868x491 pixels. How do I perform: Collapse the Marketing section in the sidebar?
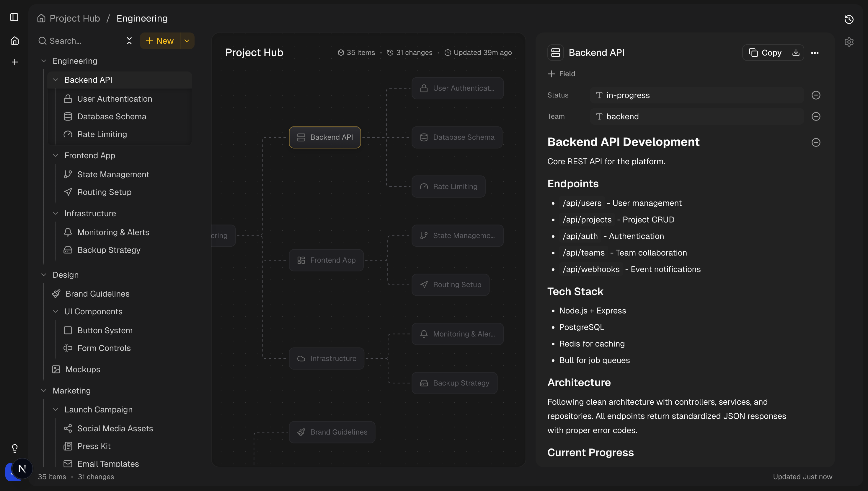(x=44, y=390)
